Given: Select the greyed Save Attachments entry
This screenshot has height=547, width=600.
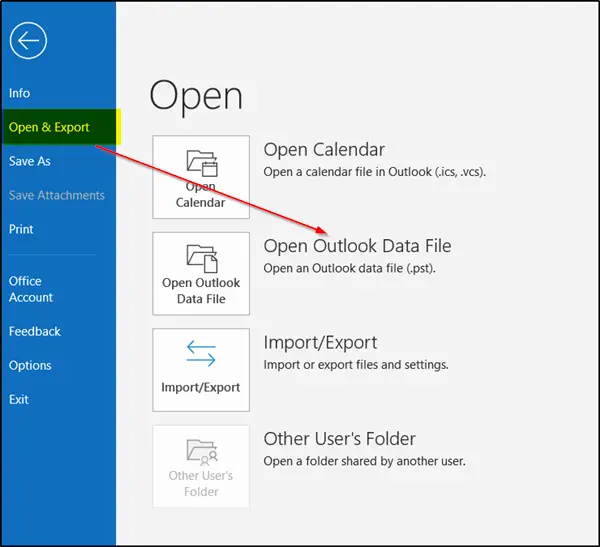Looking at the screenshot, I should click(x=57, y=195).
